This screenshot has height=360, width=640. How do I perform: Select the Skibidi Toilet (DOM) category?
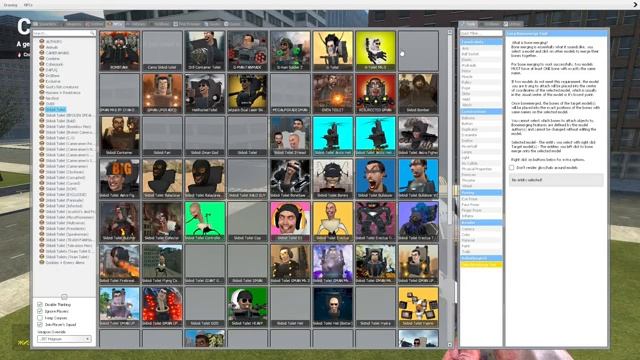(61, 189)
